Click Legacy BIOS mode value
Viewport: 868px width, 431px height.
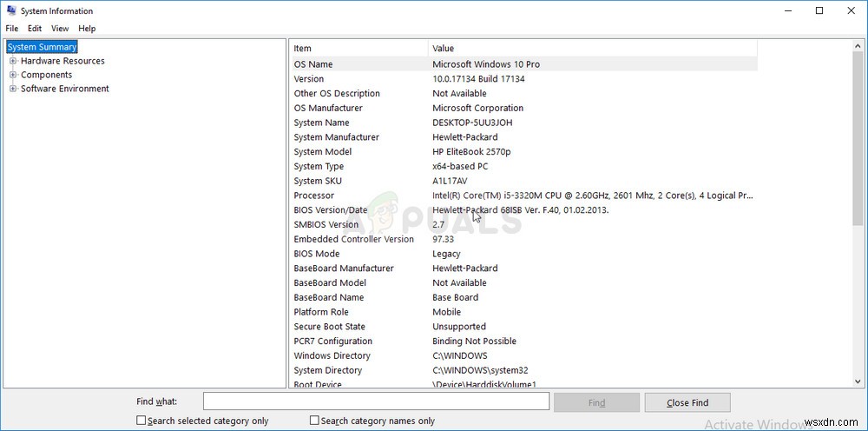point(446,254)
